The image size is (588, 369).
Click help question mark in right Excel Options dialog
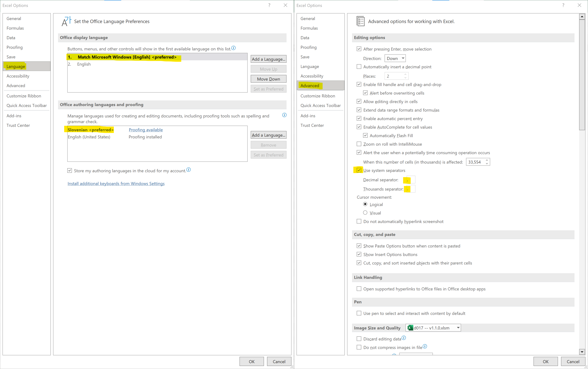pos(563,5)
